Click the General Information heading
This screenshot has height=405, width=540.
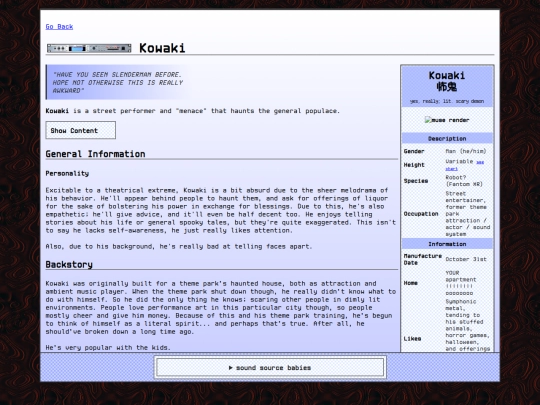[x=95, y=154]
